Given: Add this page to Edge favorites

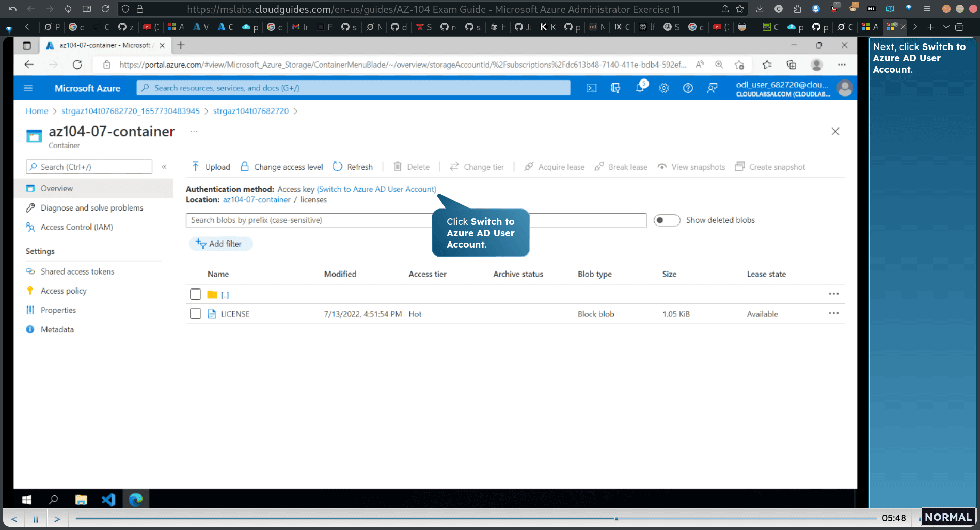Looking at the screenshot, I should 739,65.
